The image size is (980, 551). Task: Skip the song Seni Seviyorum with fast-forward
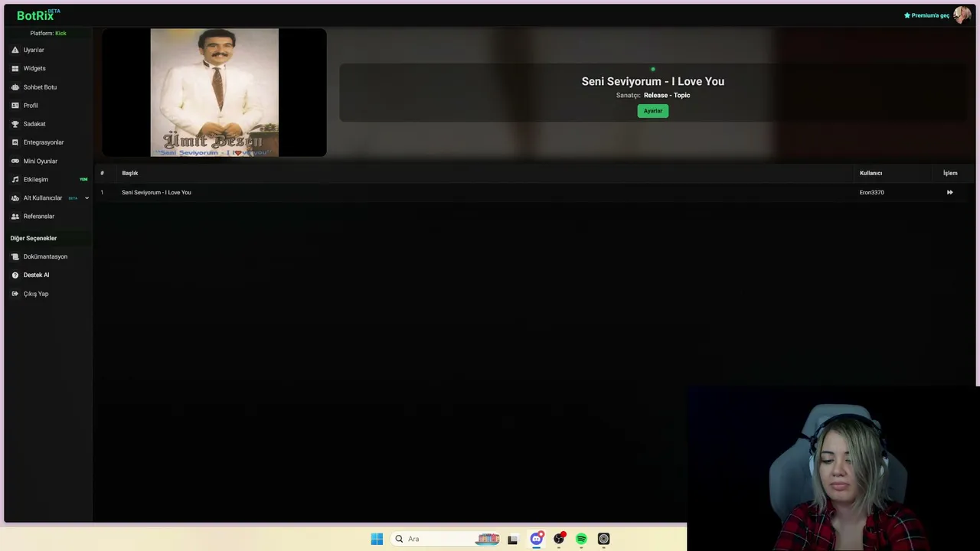(x=949, y=193)
